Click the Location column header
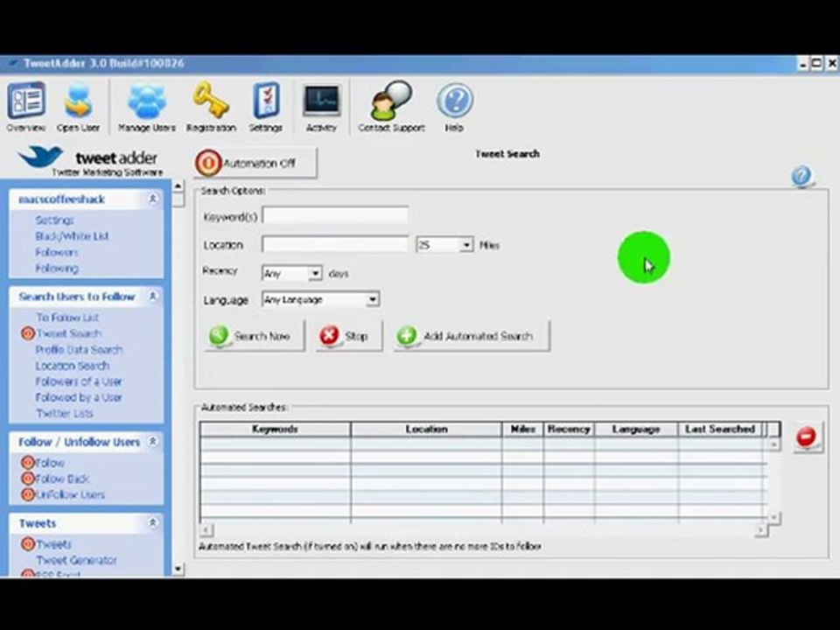840x630 pixels. [x=426, y=429]
